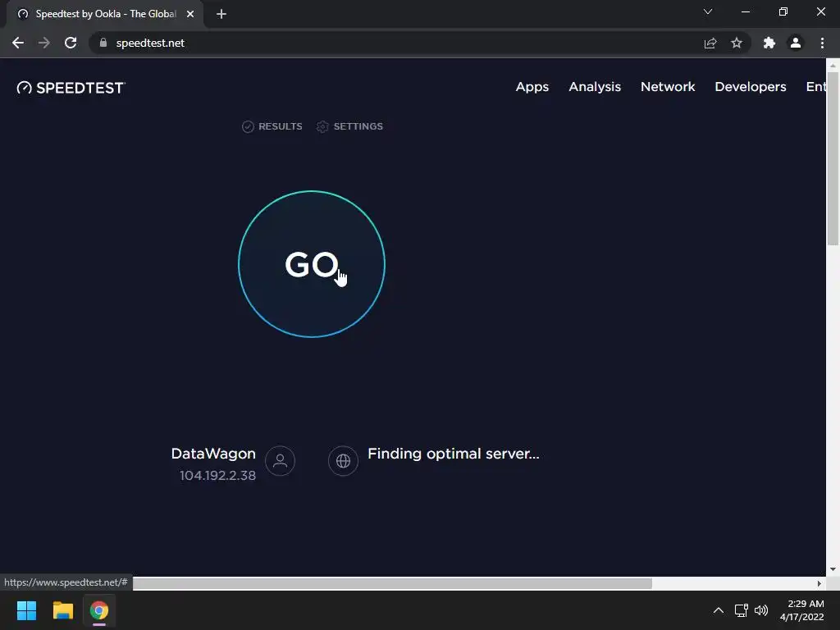Click the Chrome taskbar icon
This screenshot has height=630, width=840.
tap(99, 610)
